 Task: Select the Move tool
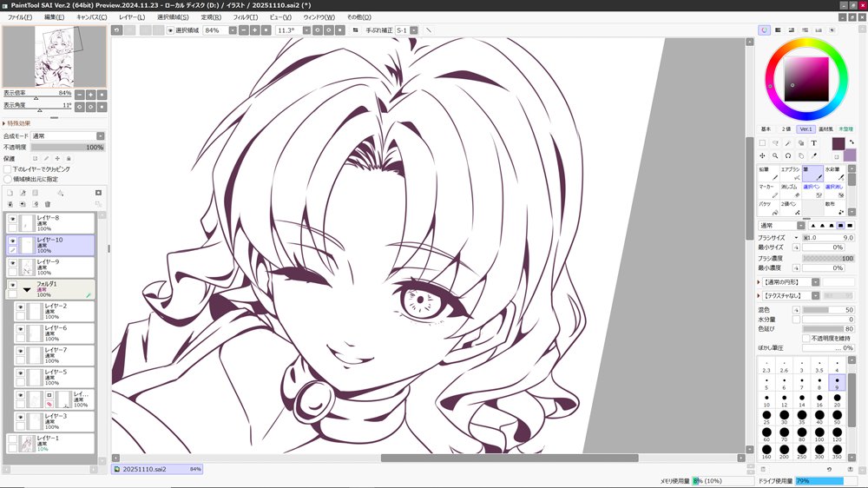pyautogui.click(x=762, y=155)
